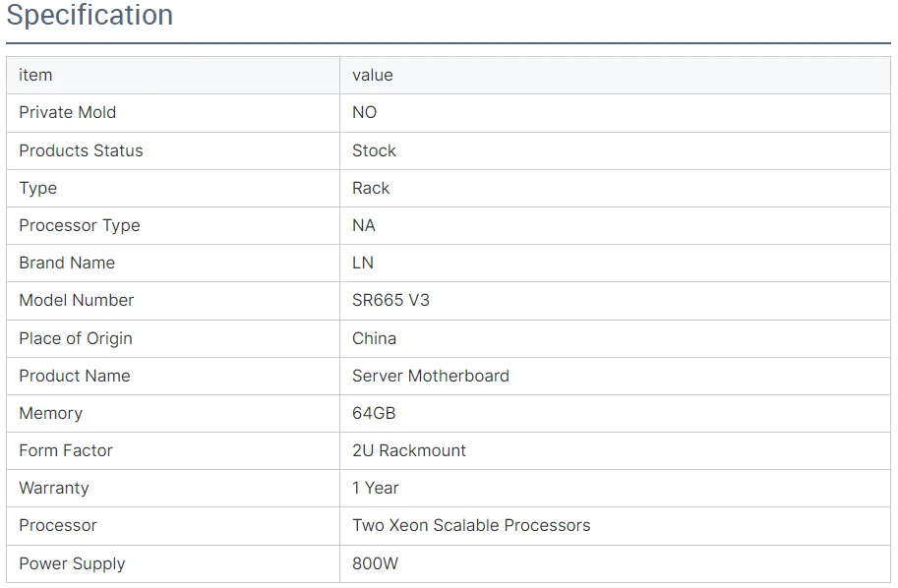This screenshot has height=588, width=898.
Task: Click the '64GB' memory value
Action: [x=374, y=413]
